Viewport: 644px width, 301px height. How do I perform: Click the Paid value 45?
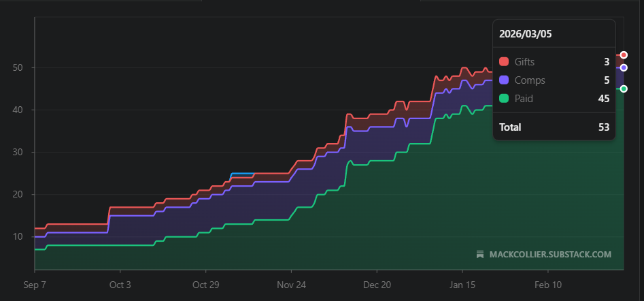[604, 99]
